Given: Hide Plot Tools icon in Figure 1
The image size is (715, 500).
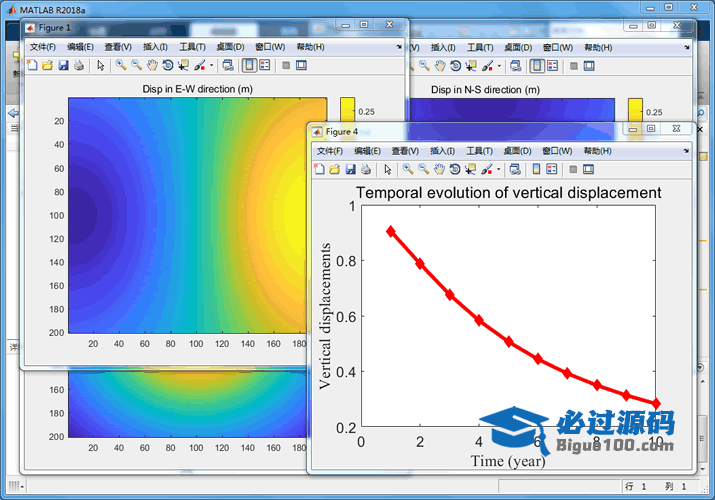Looking at the screenshot, I should [286, 66].
